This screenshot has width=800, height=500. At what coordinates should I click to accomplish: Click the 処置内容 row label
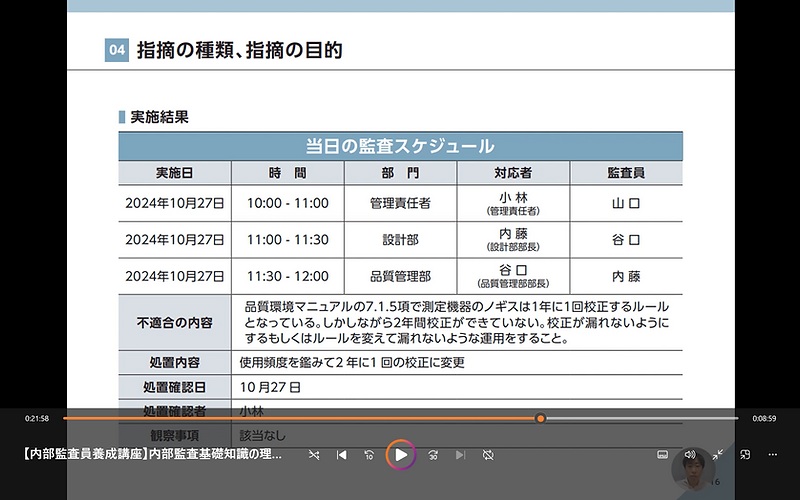[x=174, y=362]
